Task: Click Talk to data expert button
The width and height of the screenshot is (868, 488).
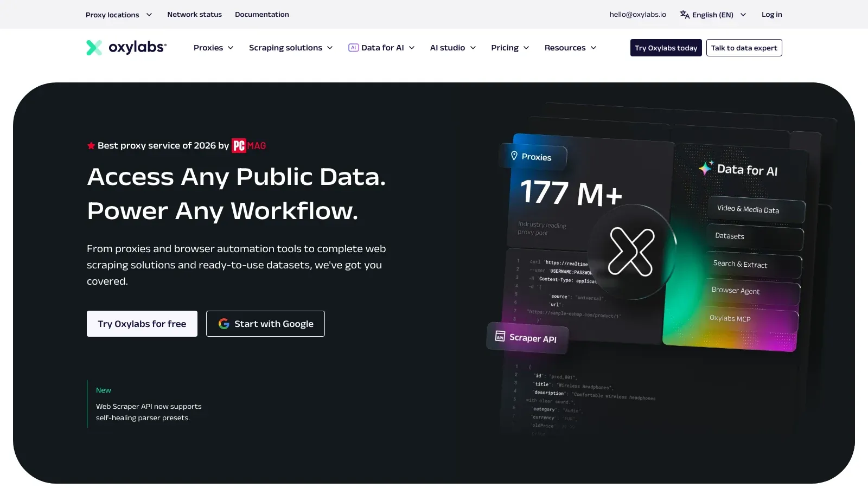Action: pyautogui.click(x=744, y=48)
